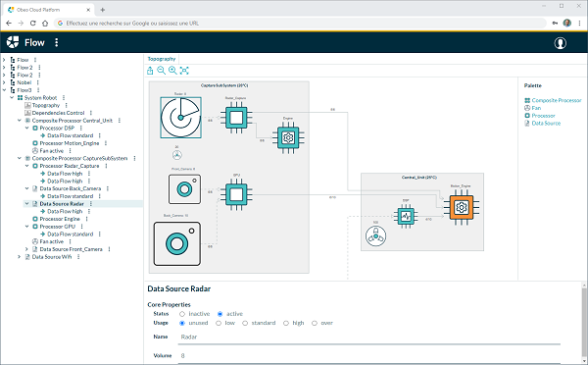Click the Name input field
Image resolution: width=588 pixels, height=365 pixels.
pyautogui.click(x=369, y=338)
